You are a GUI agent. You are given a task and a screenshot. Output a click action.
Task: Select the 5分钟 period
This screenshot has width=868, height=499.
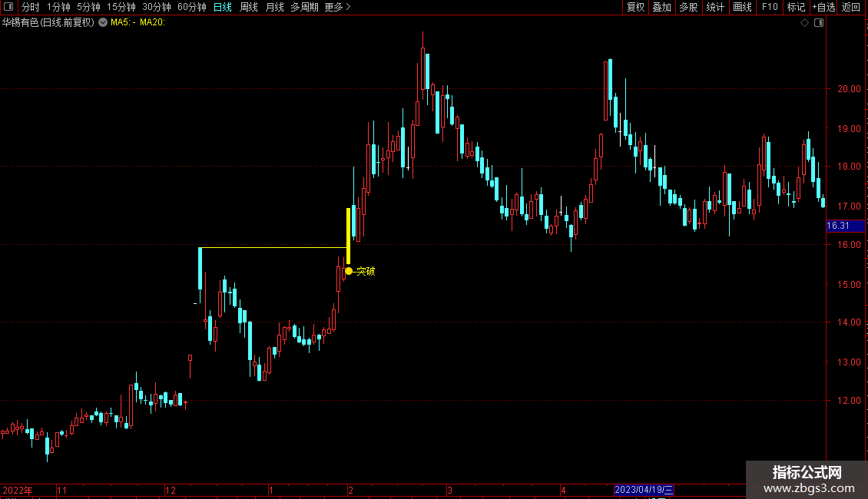pyautogui.click(x=88, y=7)
